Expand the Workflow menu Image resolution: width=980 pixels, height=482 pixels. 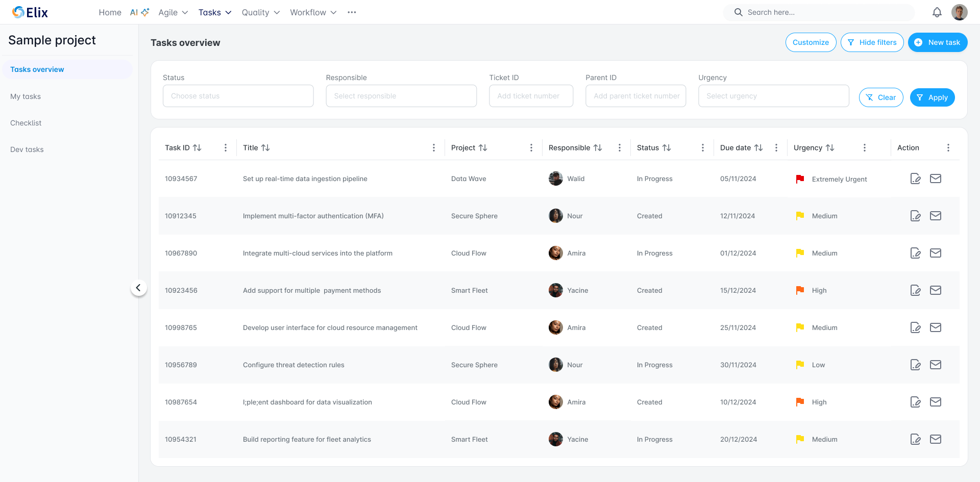pyautogui.click(x=313, y=12)
